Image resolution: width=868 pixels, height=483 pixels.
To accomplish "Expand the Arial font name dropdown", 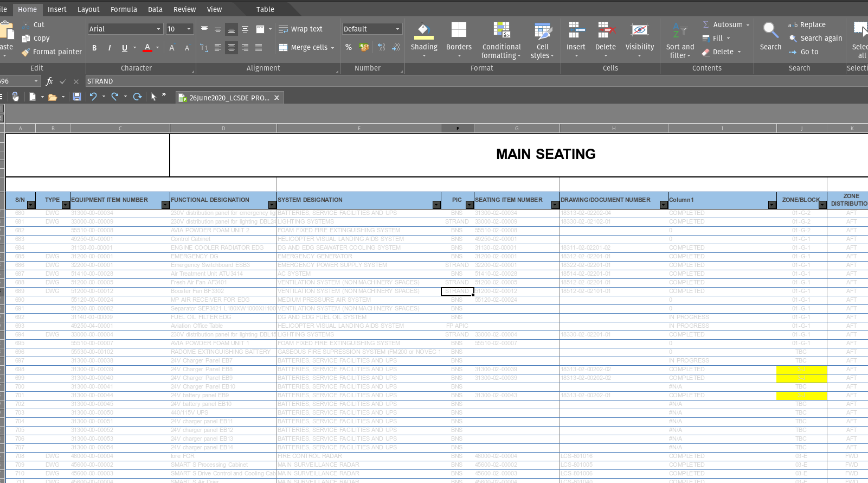I will tap(158, 29).
